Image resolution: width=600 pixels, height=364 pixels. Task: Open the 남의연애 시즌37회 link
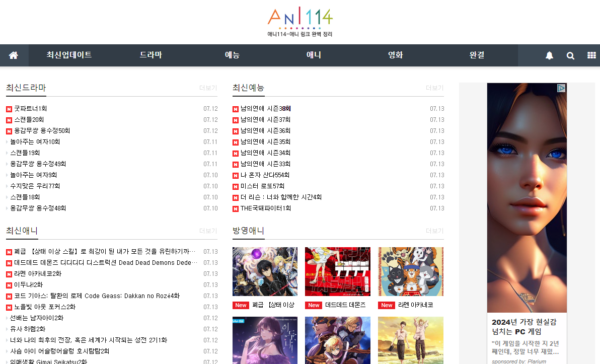click(265, 120)
